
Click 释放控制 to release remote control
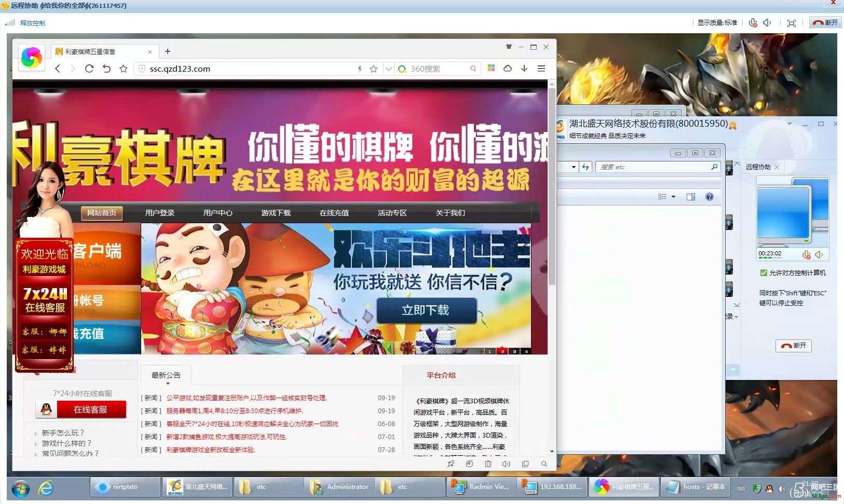coord(33,23)
